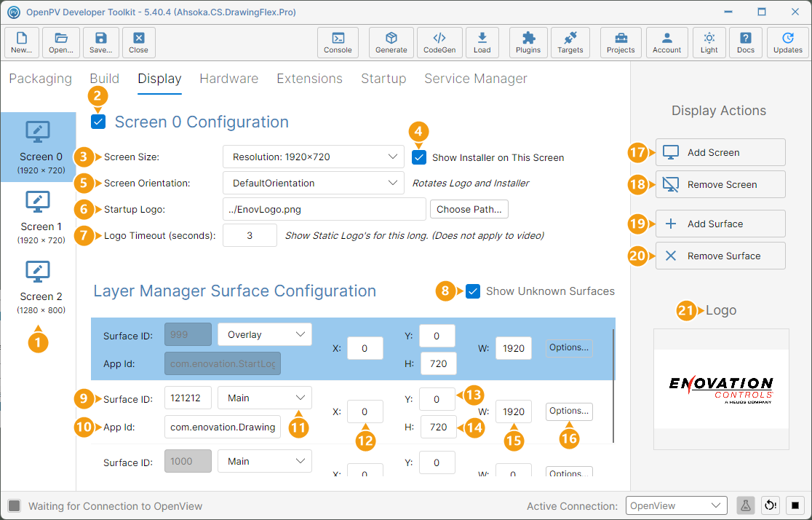Click the Logo Timeout seconds field
Viewport: 812px width, 520px height.
point(250,235)
